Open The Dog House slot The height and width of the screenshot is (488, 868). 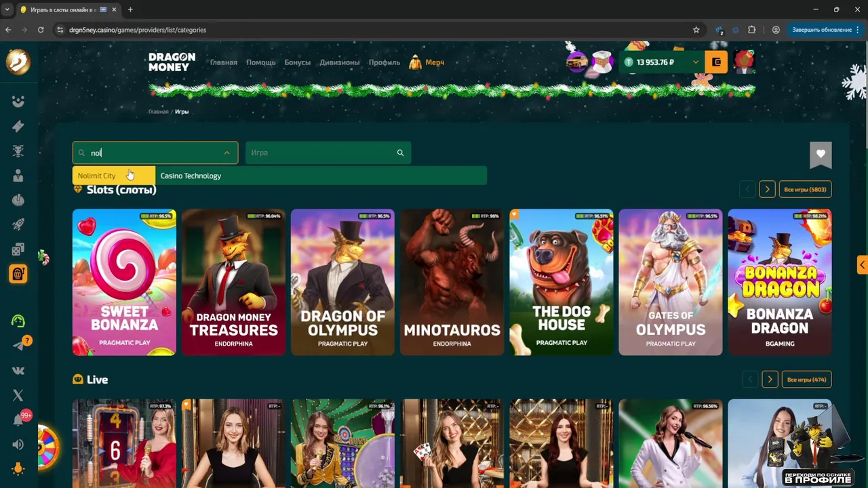pos(561,282)
